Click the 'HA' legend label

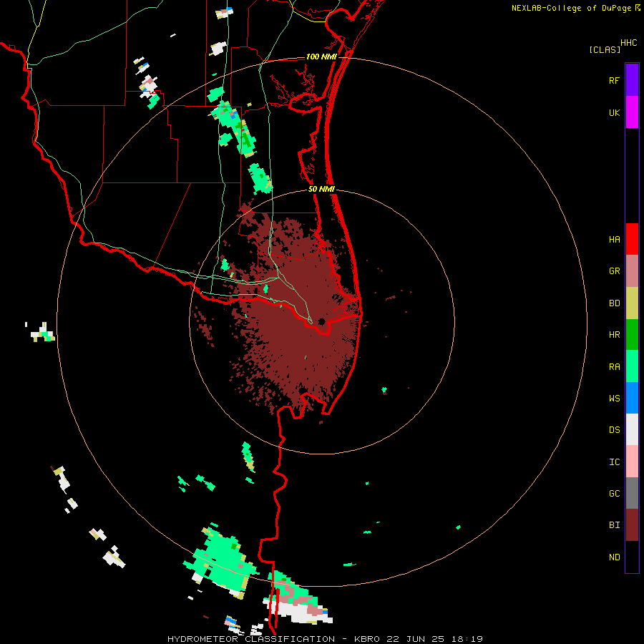614,240
